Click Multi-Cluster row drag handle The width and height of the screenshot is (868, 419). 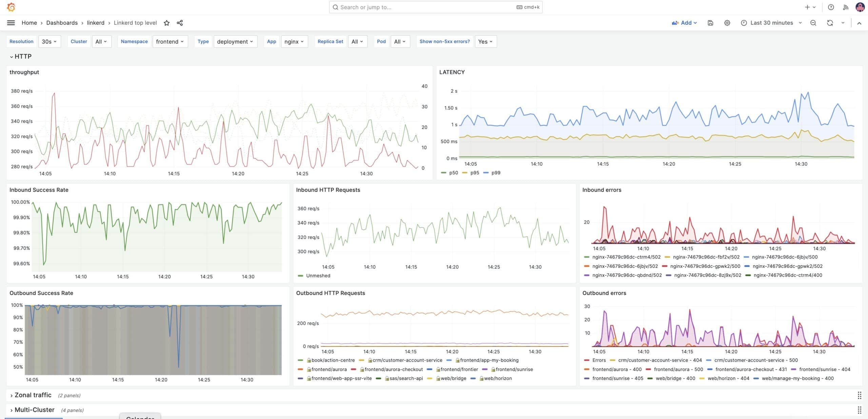(860, 410)
